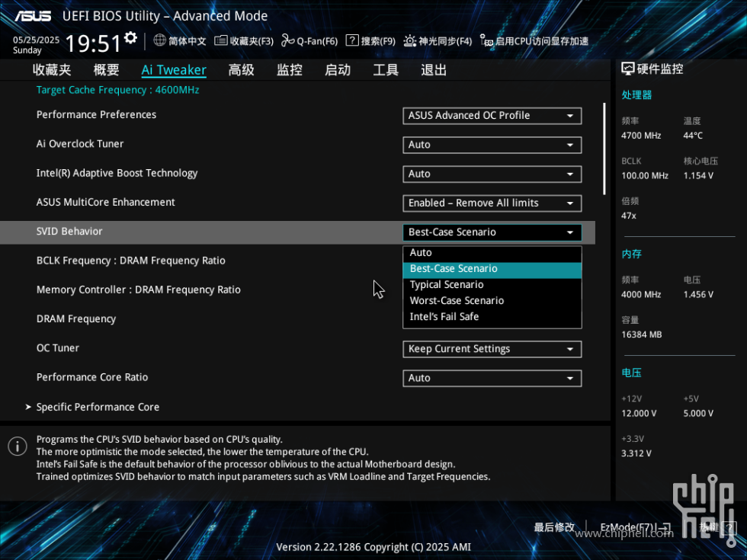Image resolution: width=747 pixels, height=560 pixels.
Task: Open the 退出 exit tab
Action: (x=434, y=70)
